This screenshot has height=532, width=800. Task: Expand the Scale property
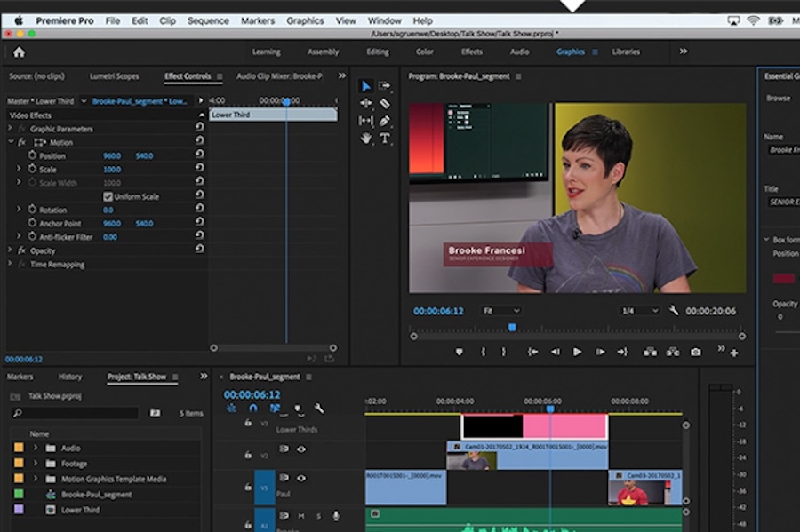[19, 169]
